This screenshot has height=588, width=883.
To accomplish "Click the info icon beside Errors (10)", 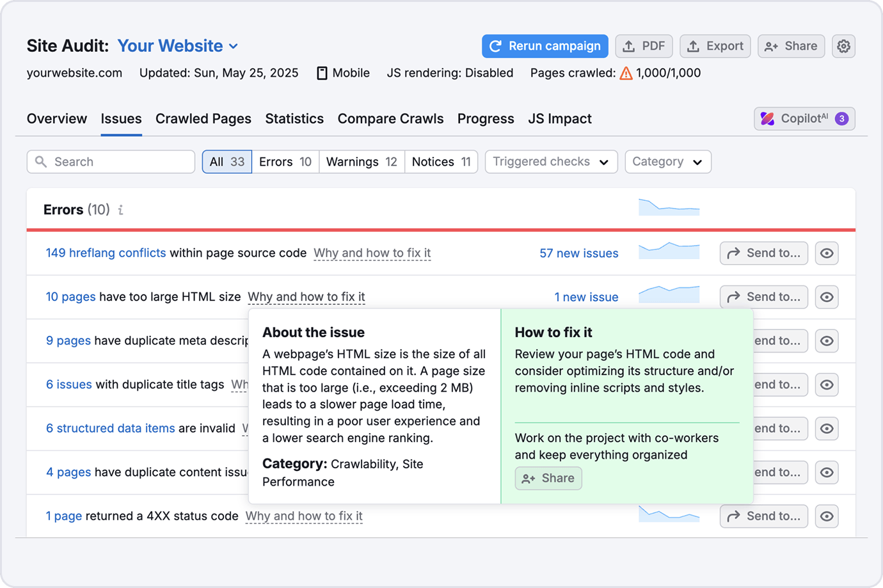I will tap(121, 210).
